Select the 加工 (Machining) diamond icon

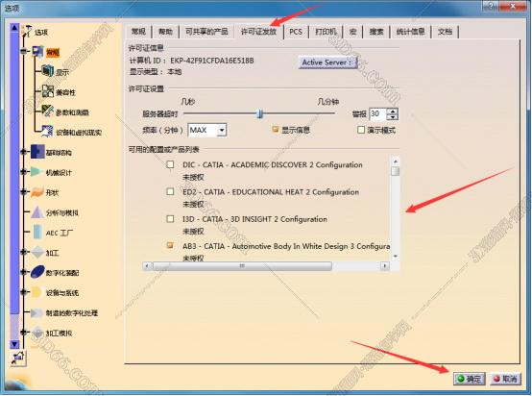[37, 253]
